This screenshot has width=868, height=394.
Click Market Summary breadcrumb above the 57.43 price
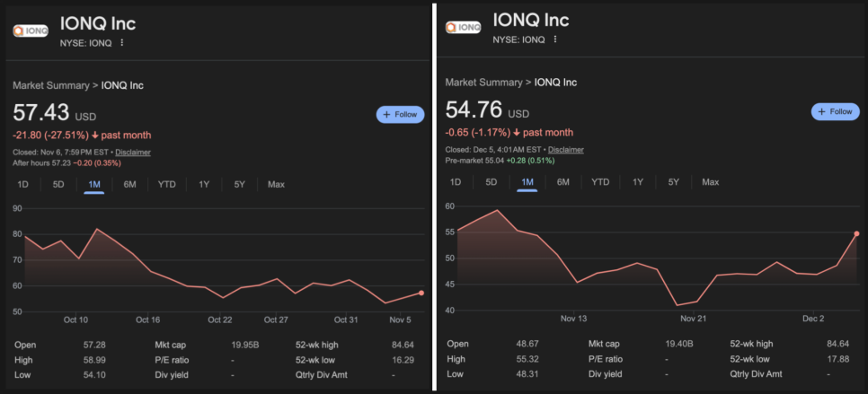pos(52,85)
